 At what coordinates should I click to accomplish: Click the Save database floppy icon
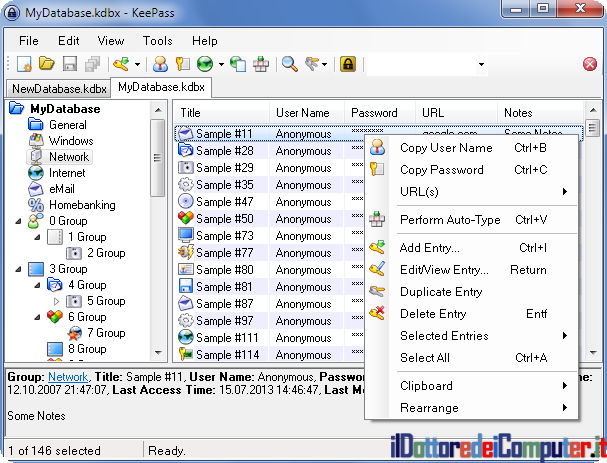tap(70, 64)
